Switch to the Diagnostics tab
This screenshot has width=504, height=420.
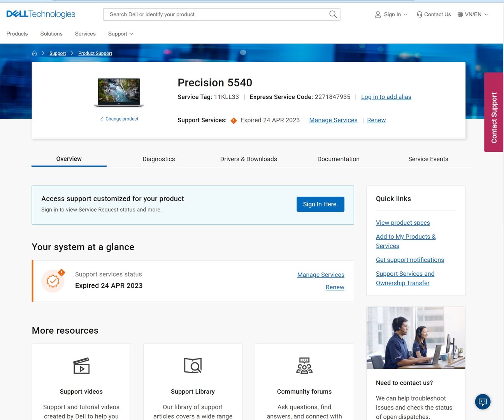(158, 159)
